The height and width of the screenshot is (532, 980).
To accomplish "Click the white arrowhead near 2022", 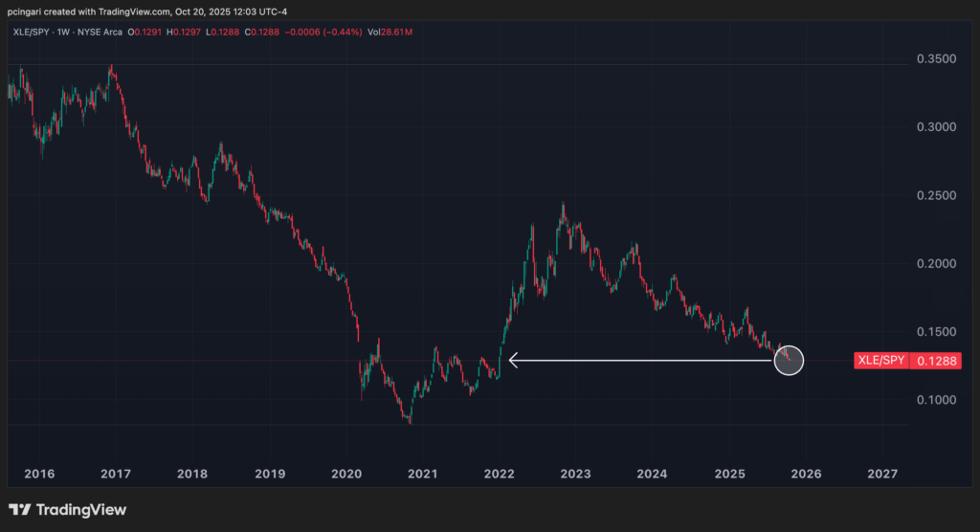I will pos(513,361).
